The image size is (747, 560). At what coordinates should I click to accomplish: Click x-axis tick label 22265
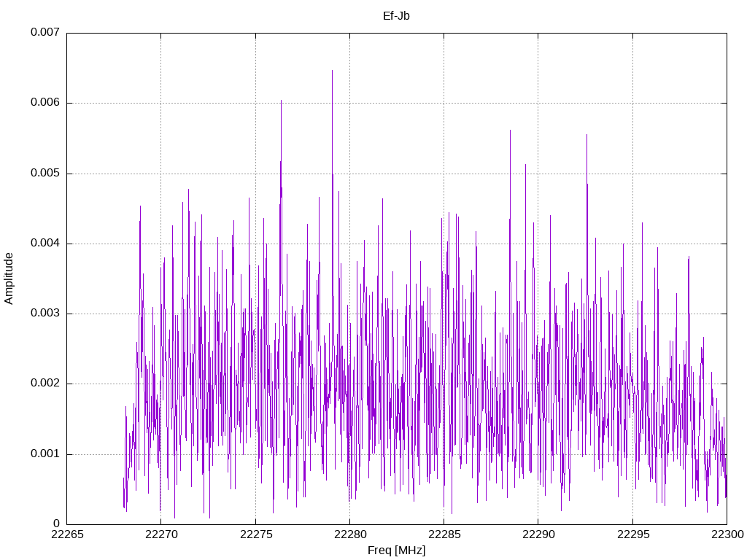67,534
